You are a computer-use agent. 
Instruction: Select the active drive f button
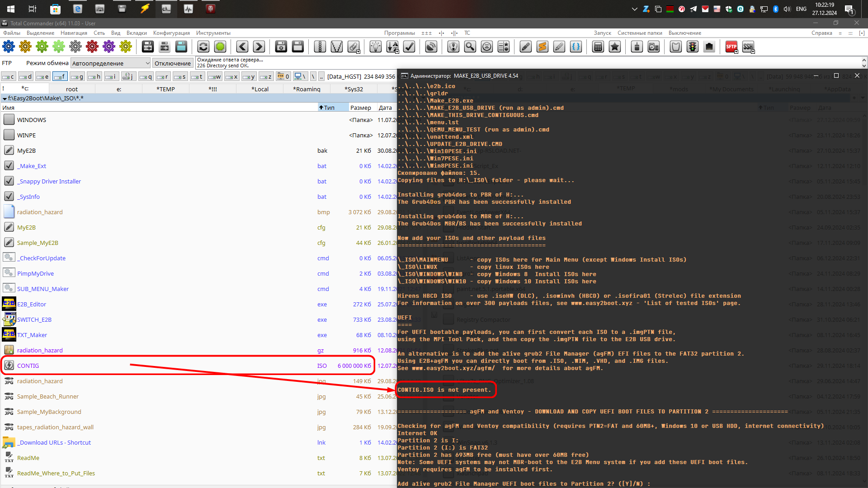click(60, 76)
